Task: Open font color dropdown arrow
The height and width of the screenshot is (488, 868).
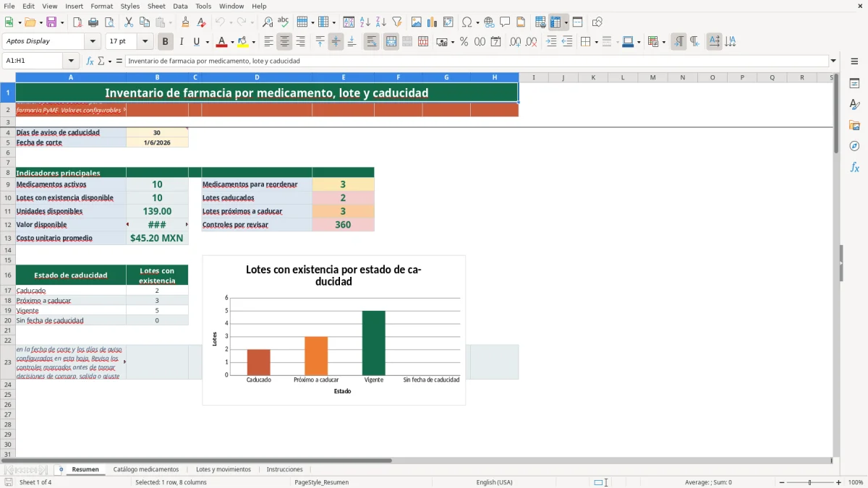Action: (x=231, y=42)
